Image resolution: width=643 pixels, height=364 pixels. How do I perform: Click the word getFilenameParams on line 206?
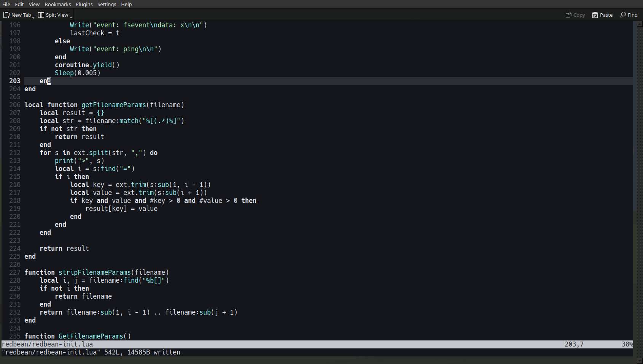coord(114,105)
